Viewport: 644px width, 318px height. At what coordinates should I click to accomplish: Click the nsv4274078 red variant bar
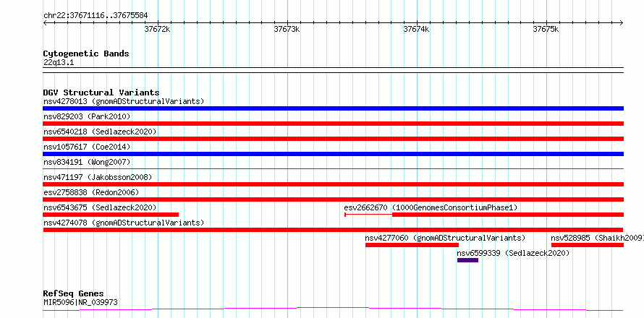(x=333, y=230)
